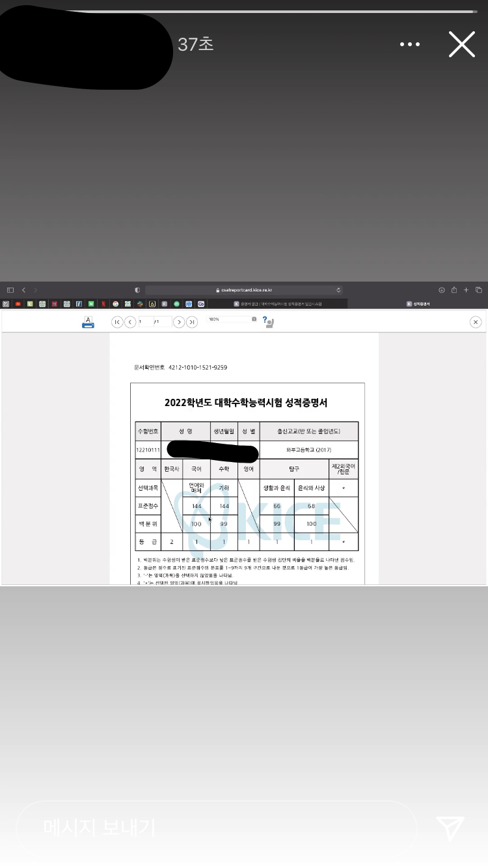Select the 와부고등학교 (2017) cell
Viewport: 488px width, 868px height.
(x=308, y=450)
